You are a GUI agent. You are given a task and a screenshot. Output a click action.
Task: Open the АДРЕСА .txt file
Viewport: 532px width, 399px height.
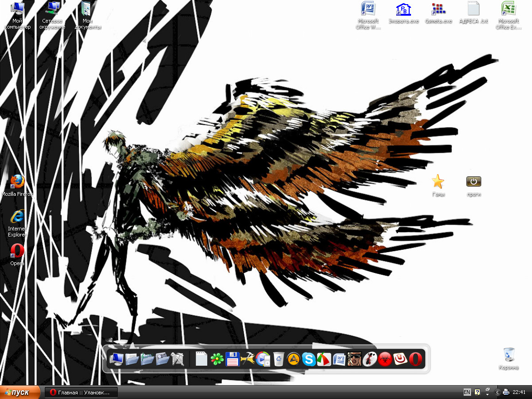pos(473,9)
